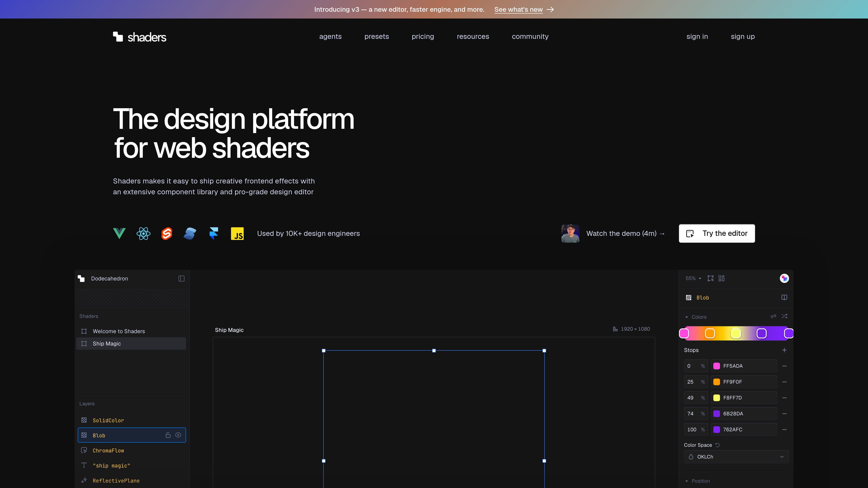The image size is (868, 488).
Task: Click the FF9F0F color swatch
Action: coord(717,382)
